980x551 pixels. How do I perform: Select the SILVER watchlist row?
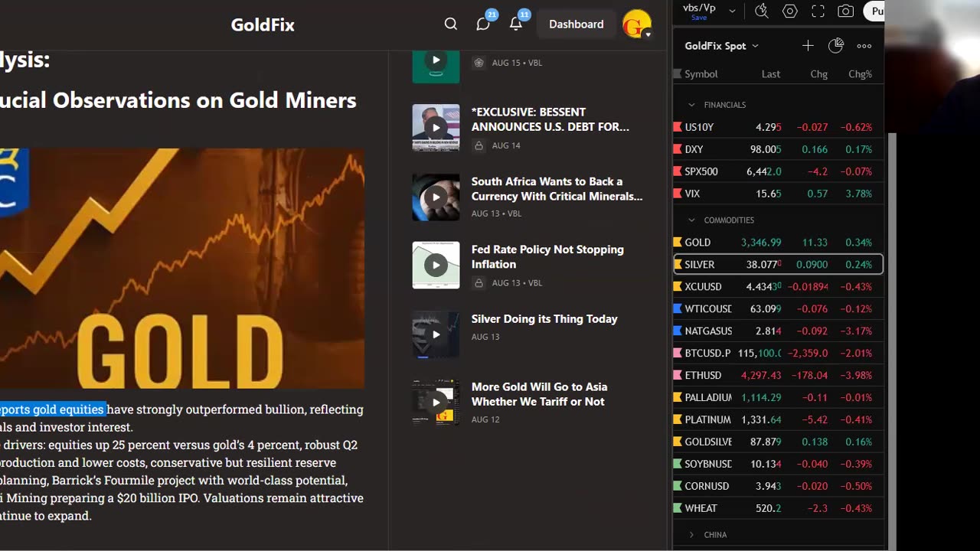point(778,265)
